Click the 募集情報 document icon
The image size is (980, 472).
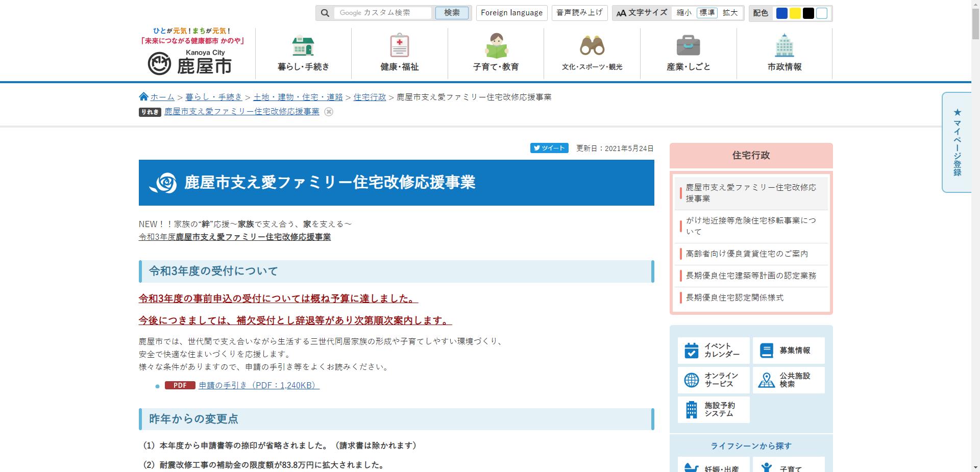pyautogui.click(x=766, y=349)
